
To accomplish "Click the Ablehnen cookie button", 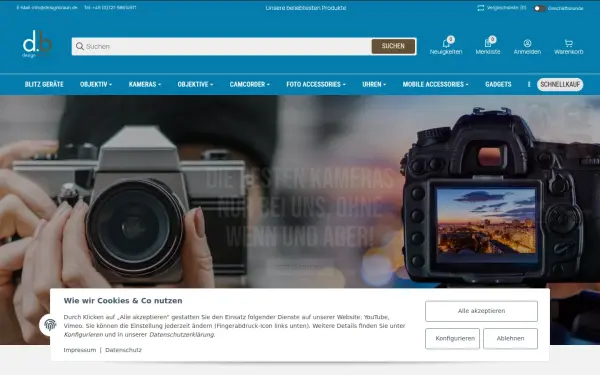I will click(510, 338).
